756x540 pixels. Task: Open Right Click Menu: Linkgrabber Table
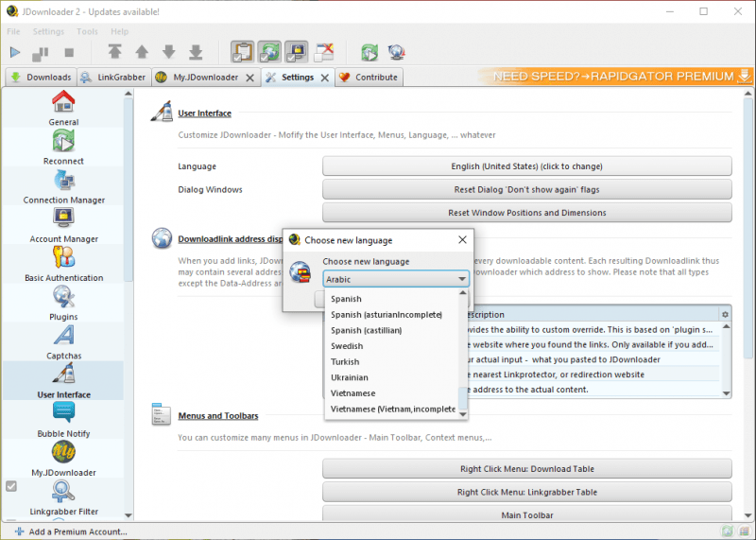[x=527, y=492]
